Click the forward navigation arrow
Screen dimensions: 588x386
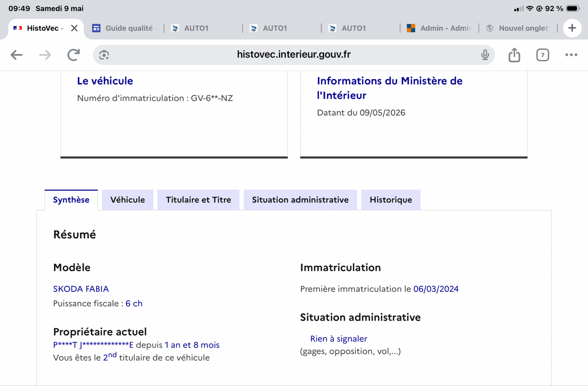tap(45, 55)
